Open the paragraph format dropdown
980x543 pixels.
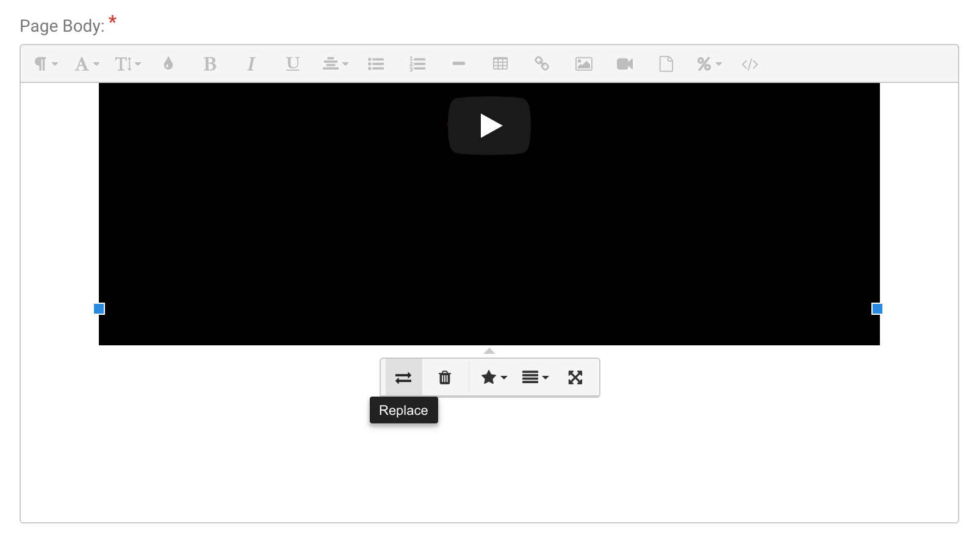click(46, 64)
